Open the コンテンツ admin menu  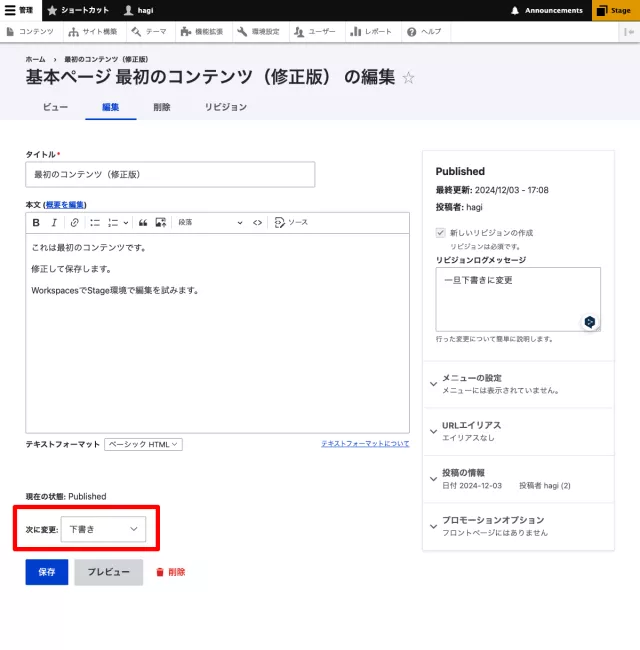tap(30, 32)
